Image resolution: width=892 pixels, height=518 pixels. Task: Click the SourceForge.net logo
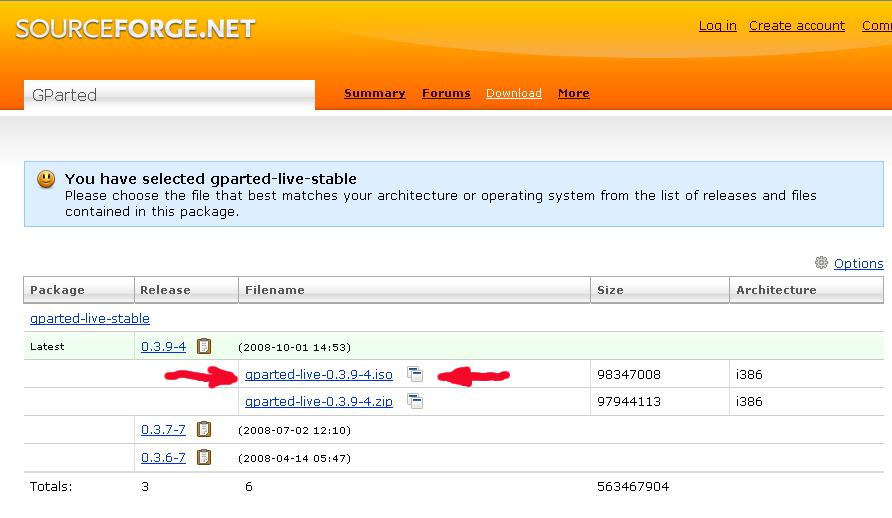pyautogui.click(x=135, y=29)
